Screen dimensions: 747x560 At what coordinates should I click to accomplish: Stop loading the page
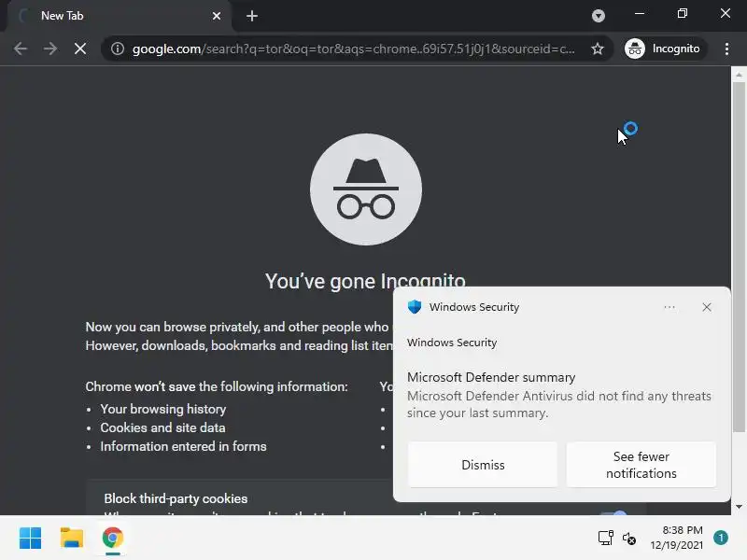tap(80, 49)
